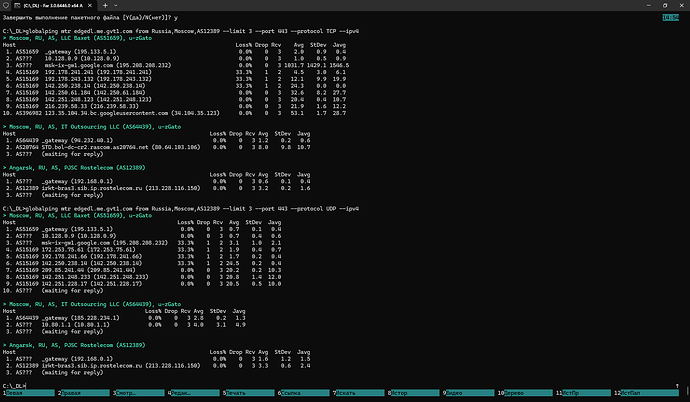Click the 142.251.248.233 hop row
The image size is (690, 402).
tap(142, 277)
